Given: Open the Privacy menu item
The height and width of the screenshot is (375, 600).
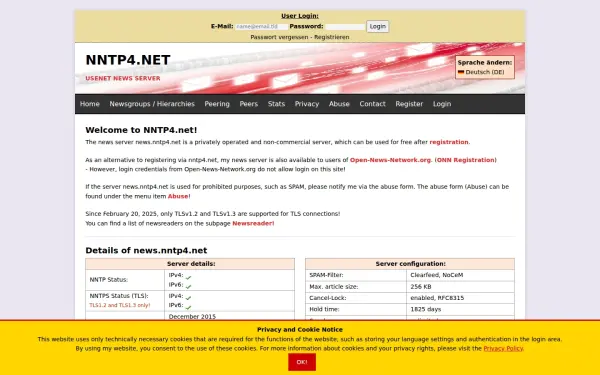Looking at the screenshot, I should pos(307,104).
